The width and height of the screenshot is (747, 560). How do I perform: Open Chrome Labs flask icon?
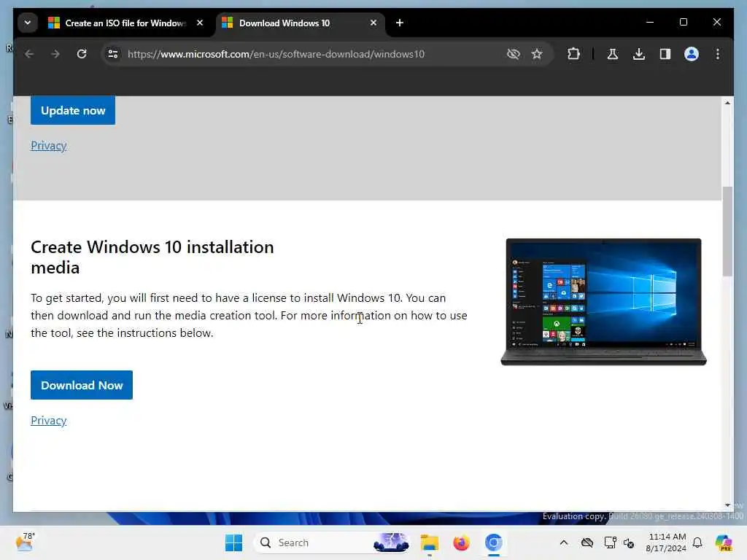613,54
